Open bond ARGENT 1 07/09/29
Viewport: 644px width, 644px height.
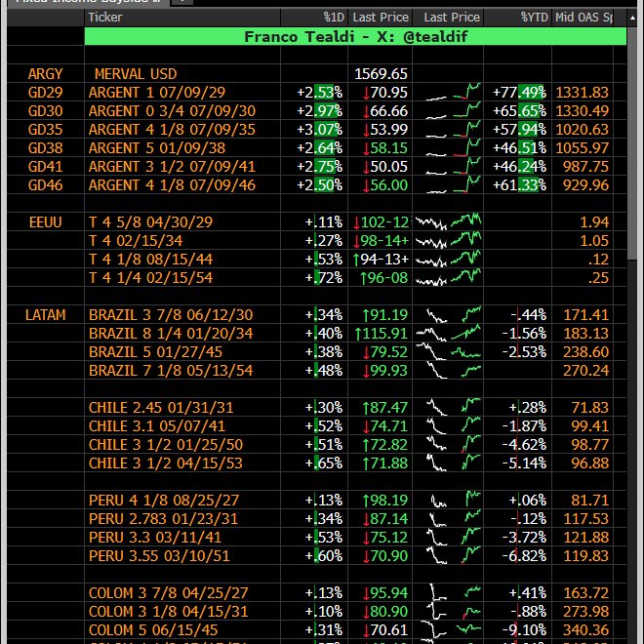157,93
